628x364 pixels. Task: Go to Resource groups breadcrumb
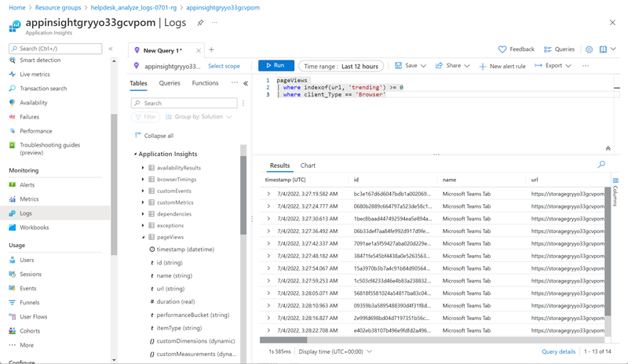point(58,8)
